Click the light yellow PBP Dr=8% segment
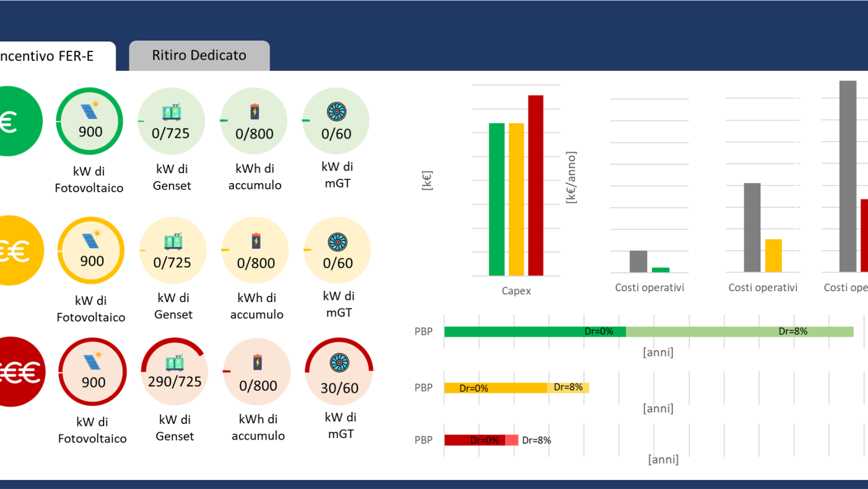 click(x=568, y=388)
